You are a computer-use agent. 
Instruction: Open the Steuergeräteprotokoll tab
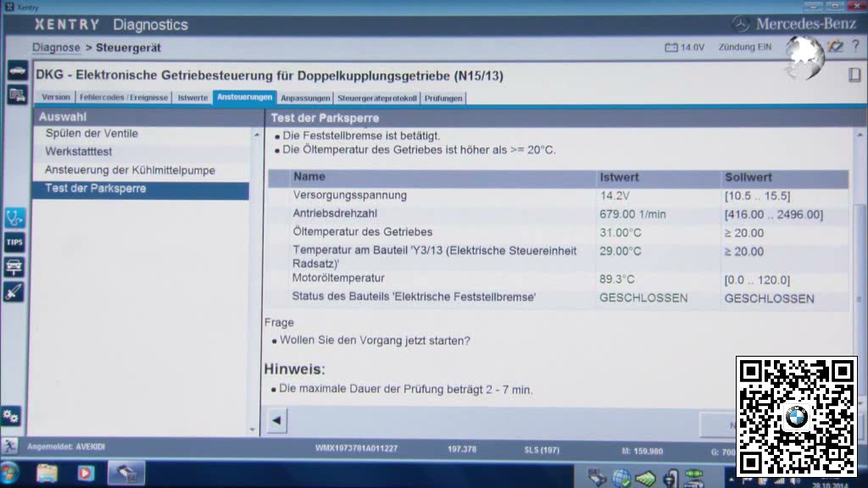point(377,98)
